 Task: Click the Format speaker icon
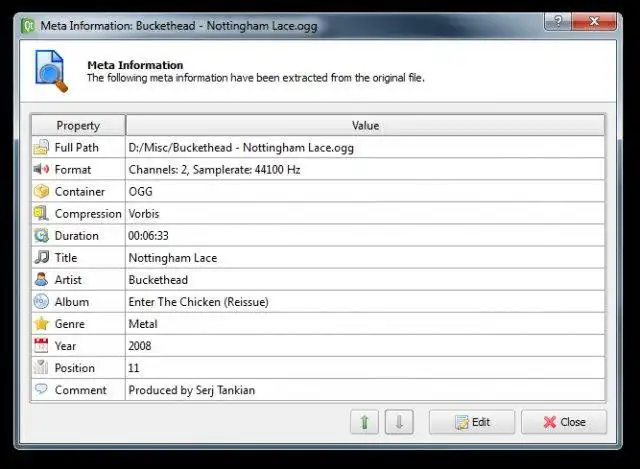click(x=41, y=169)
